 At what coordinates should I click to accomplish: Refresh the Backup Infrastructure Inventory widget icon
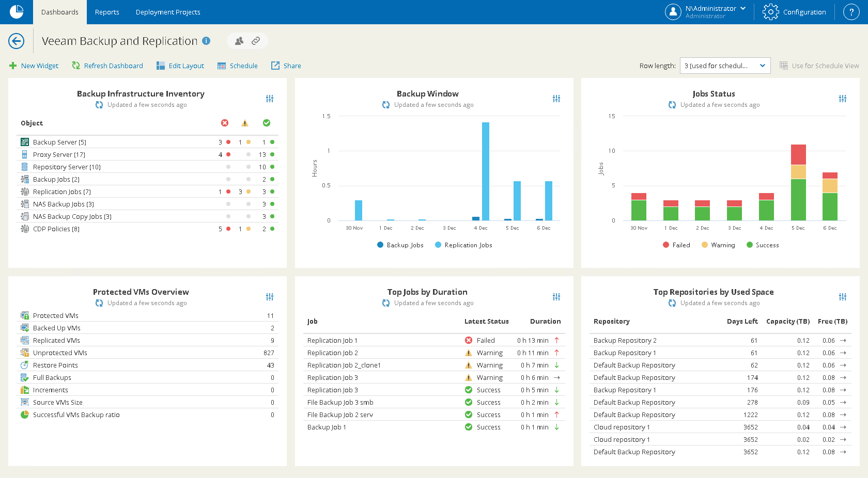click(99, 105)
